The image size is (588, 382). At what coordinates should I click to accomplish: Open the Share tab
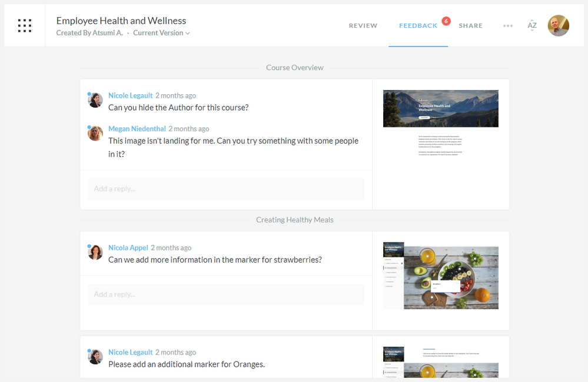[x=471, y=25]
